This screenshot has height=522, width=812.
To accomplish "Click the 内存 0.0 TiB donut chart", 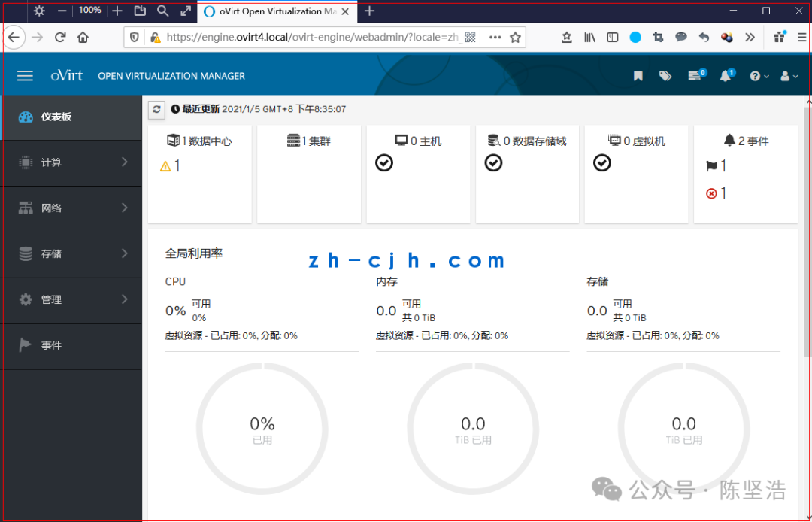I will pos(473,429).
